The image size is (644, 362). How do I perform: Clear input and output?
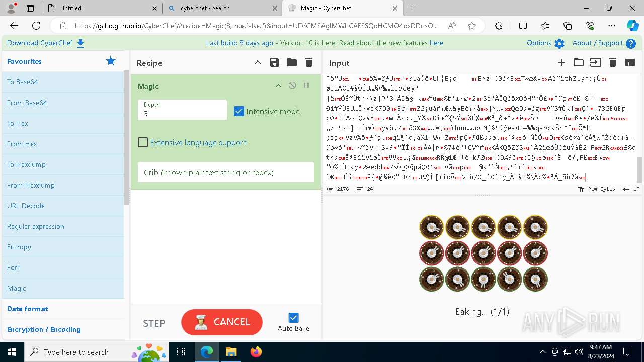(613, 62)
